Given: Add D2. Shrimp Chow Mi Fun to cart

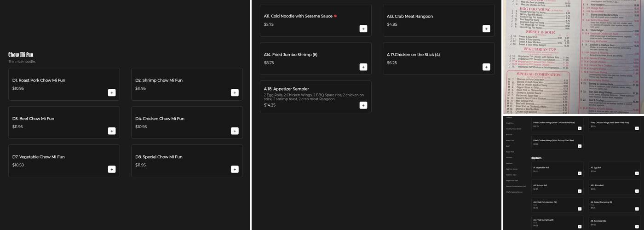Looking at the screenshot, I should coord(235,92).
